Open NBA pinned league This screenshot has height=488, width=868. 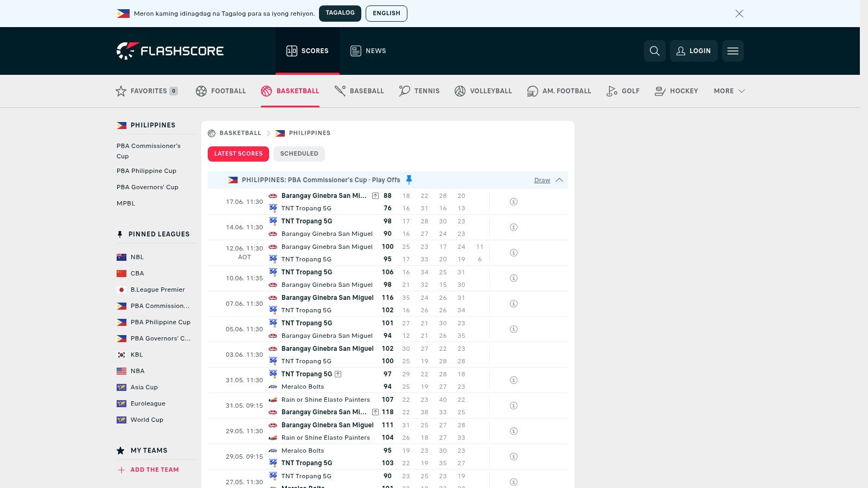point(138,371)
